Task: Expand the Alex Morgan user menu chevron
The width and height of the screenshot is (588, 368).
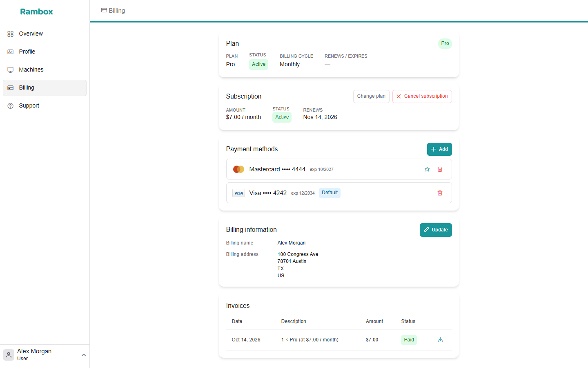Action: (x=84, y=355)
